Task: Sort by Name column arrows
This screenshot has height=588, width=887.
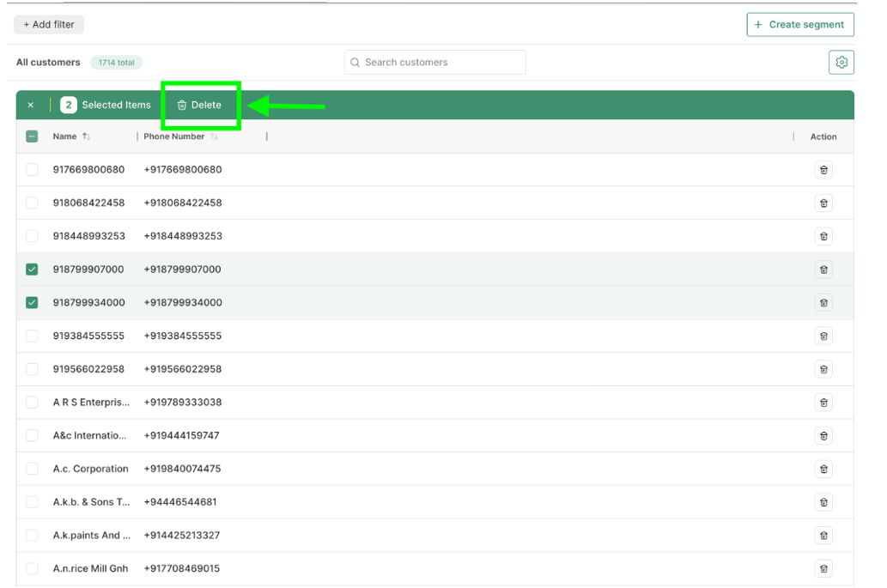Action: (x=86, y=136)
